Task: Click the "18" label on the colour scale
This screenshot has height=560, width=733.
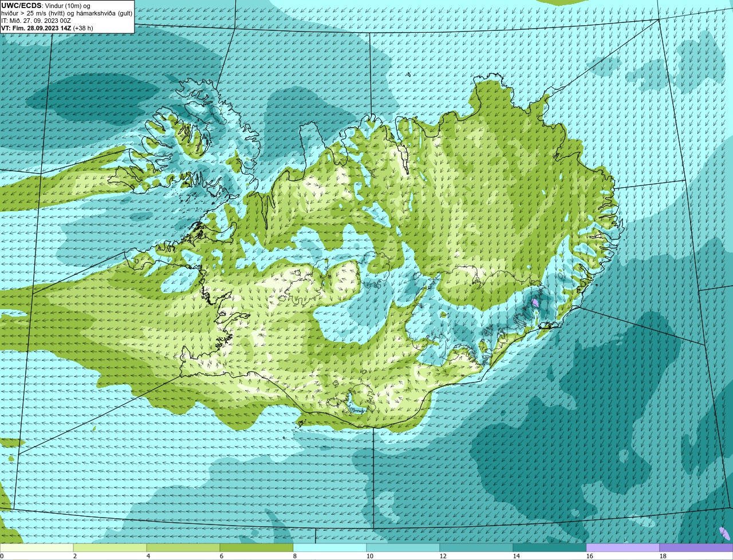Action: pyautogui.click(x=663, y=556)
